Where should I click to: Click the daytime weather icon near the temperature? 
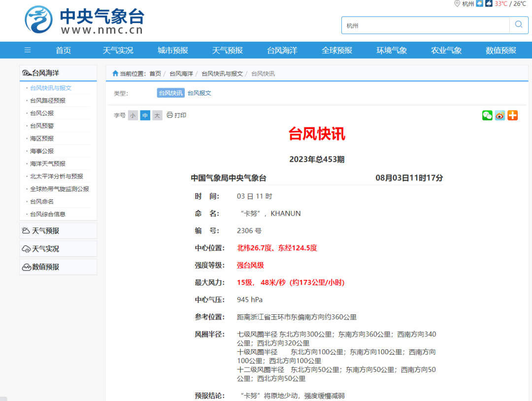478,3
